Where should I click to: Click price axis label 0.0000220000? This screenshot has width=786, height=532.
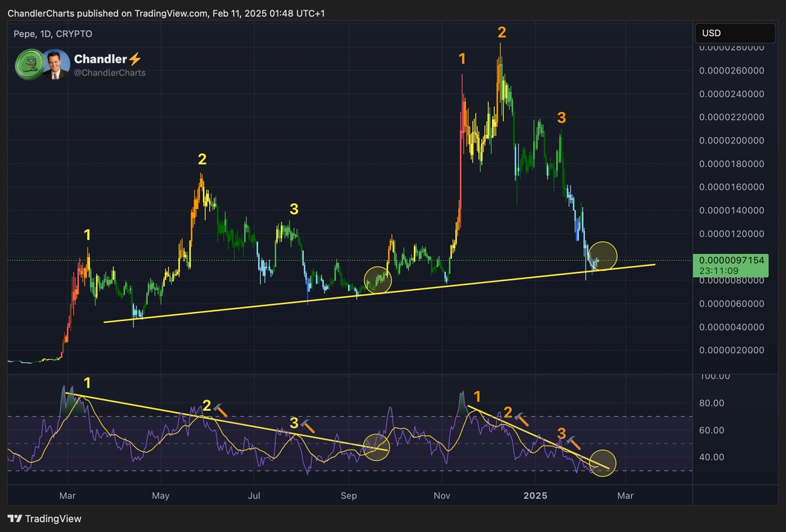coord(732,117)
